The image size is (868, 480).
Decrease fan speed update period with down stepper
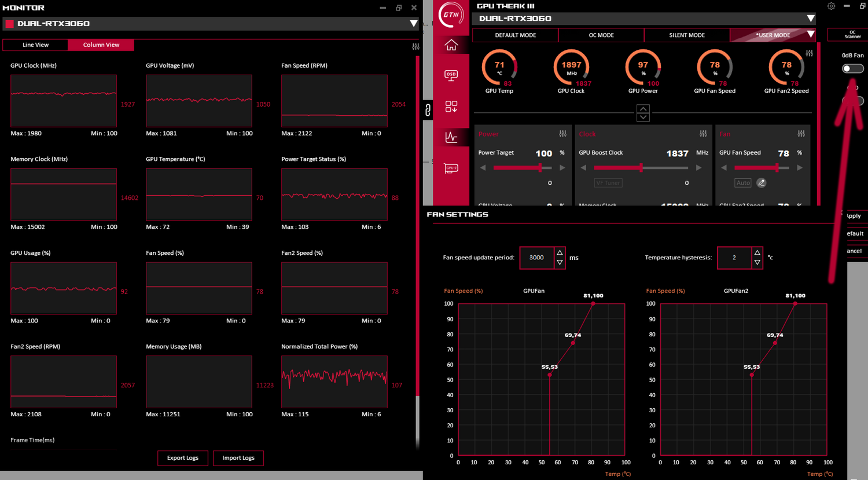click(x=560, y=263)
